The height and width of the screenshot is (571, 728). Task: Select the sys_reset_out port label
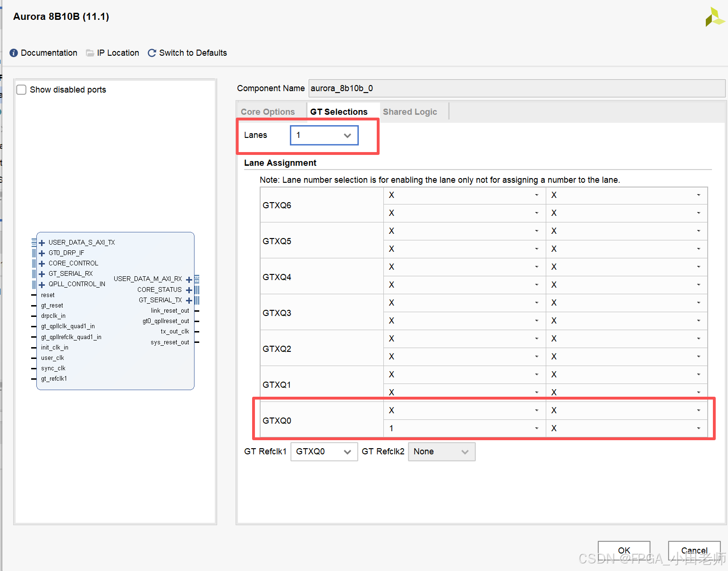170,342
